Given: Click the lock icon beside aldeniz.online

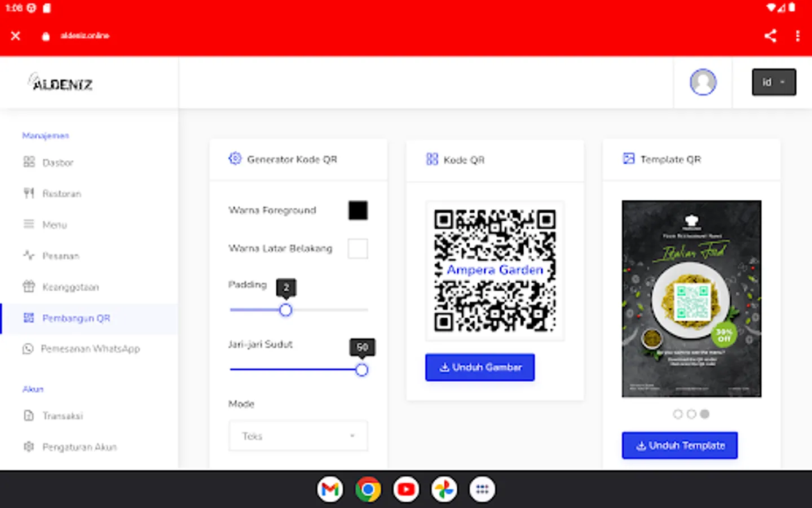Looking at the screenshot, I should (46, 36).
